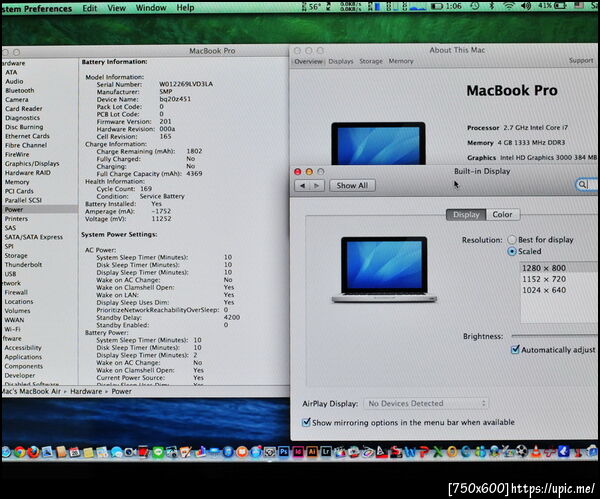Switch to the Display tab
Image resolution: width=600 pixels, height=499 pixels.
(466, 214)
